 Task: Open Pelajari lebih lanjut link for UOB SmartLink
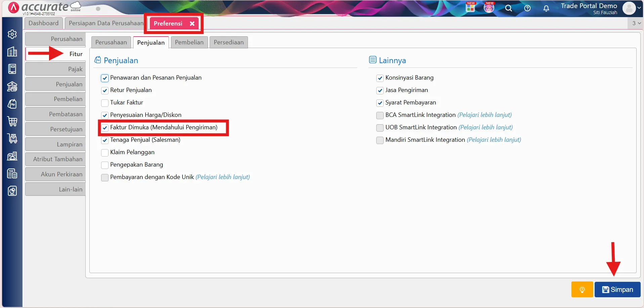click(486, 127)
